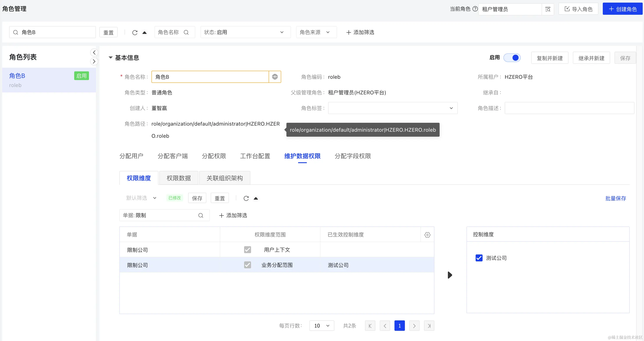
Task: Click the 角色B search input field
Action: click(x=53, y=32)
